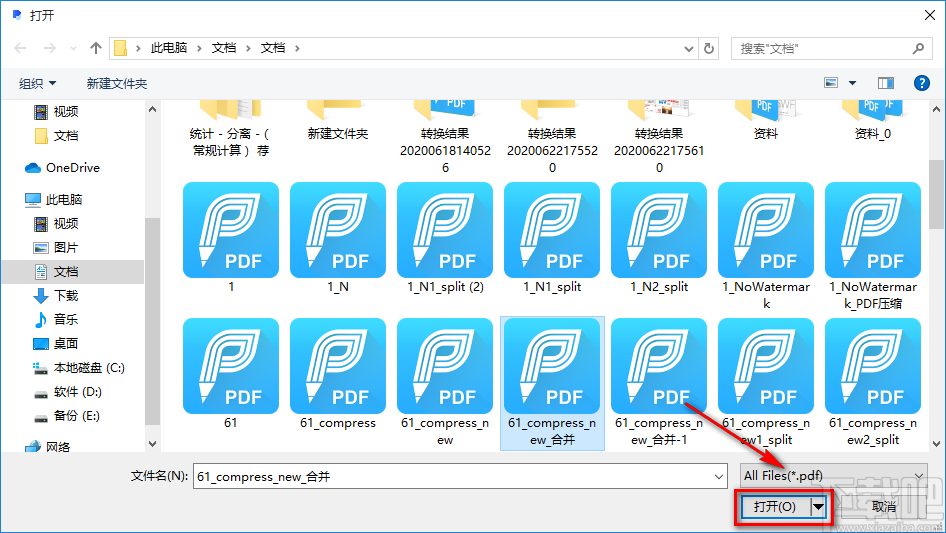Select 此电脑 in navigation pane
Screen dimensions: 946x533
click(54, 199)
